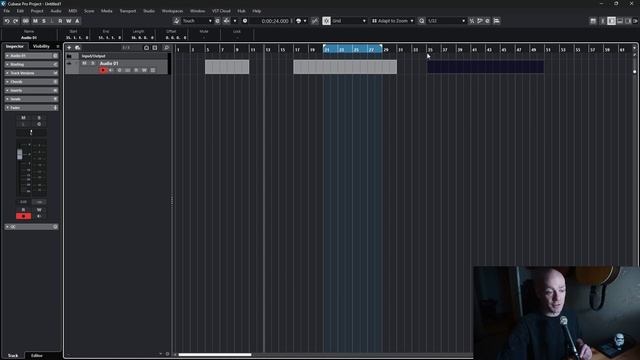This screenshot has height=360, width=640.
Task: Select the large grey audio event at bar 17
Action: [x=345, y=67]
